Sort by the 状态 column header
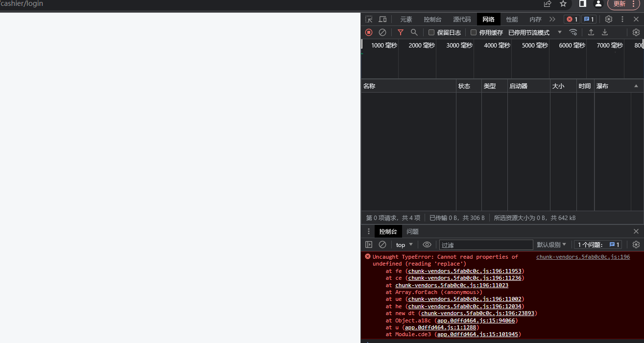Image resolution: width=644 pixels, height=343 pixels. pos(469,86)
